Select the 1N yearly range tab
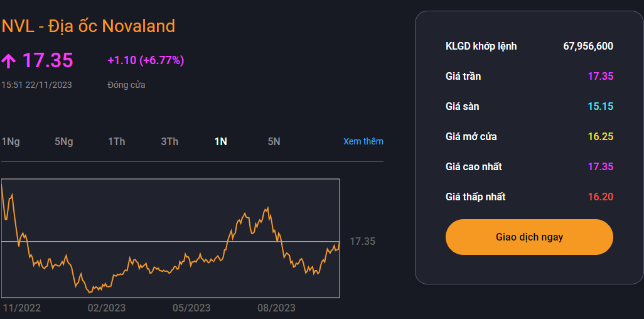Viewport: 644px width, 319px height. tap(220, 141)
